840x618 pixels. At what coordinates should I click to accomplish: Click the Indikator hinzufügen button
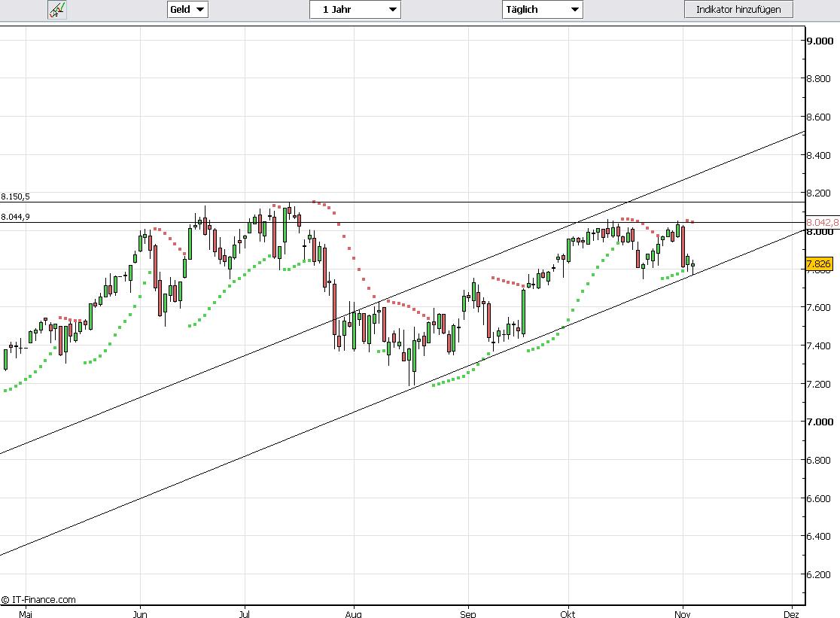[738, 10]
